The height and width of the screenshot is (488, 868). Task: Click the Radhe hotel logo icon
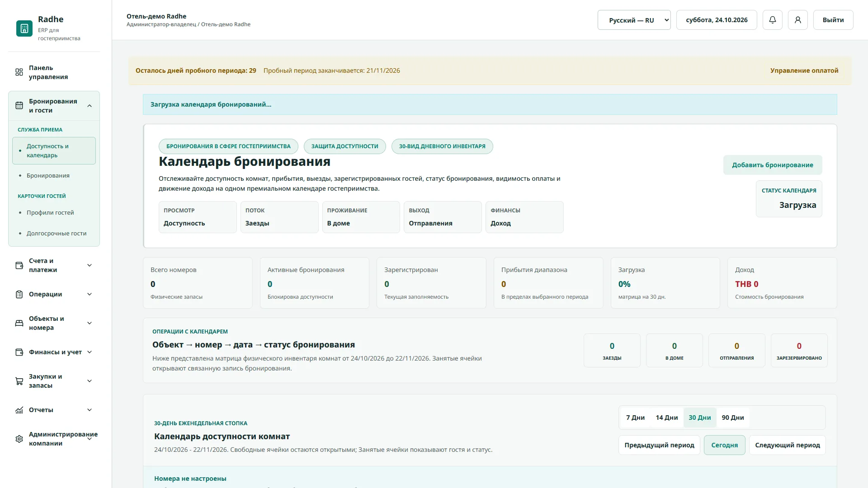(x=24, y=28)
